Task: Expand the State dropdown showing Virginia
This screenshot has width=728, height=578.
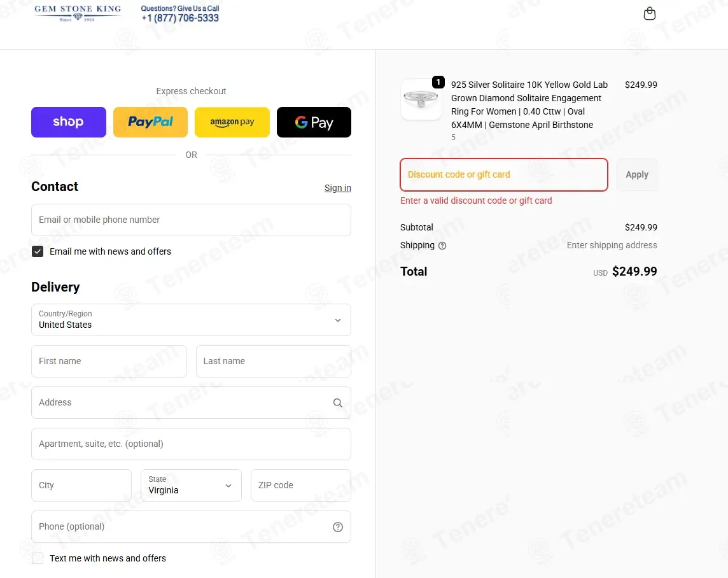Action: click(x=192, y=485)
